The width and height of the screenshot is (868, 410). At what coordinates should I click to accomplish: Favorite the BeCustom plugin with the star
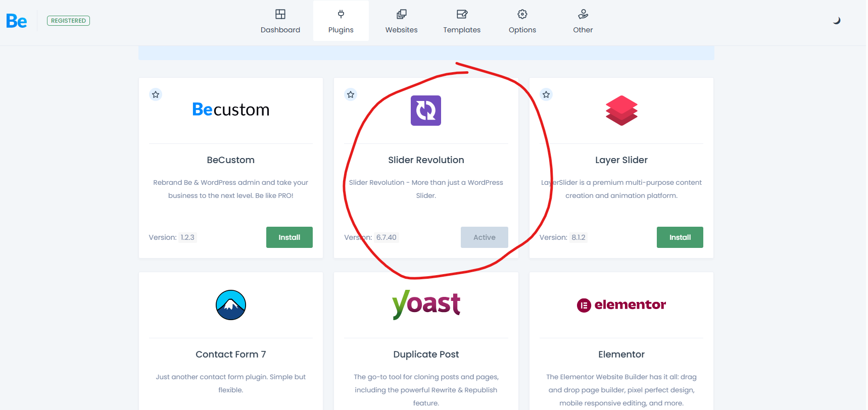(x=156, y=94)
